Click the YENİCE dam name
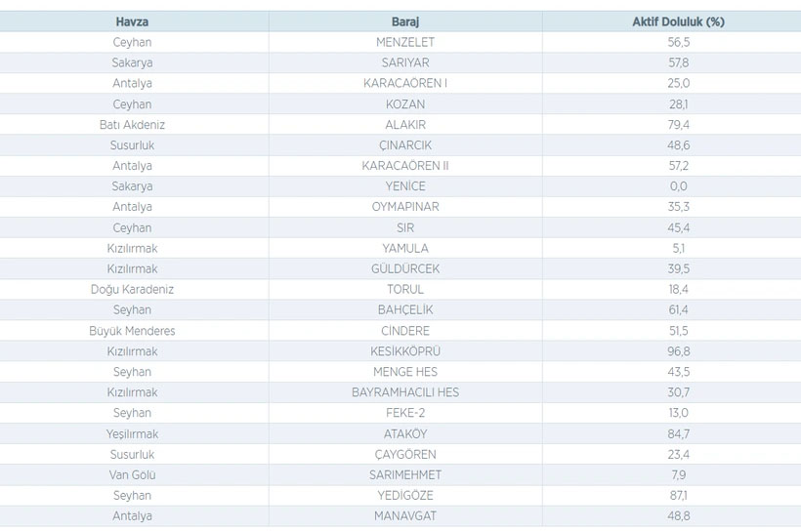Screen dimensions: 801x532 (x=405, y=186)
